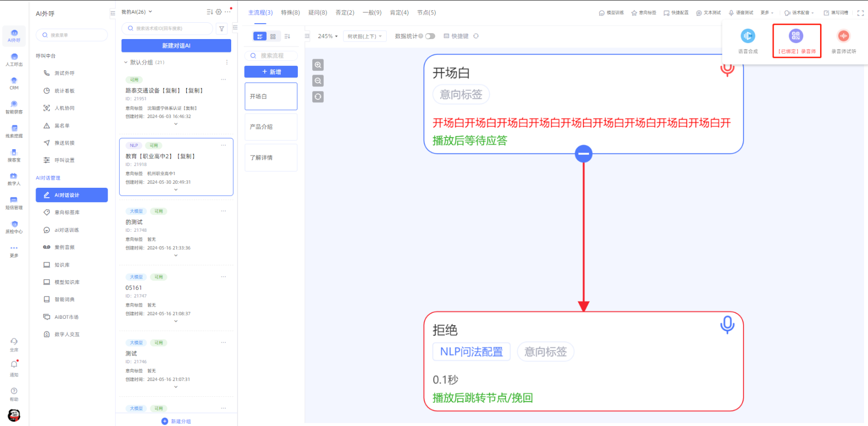Switch to the 特殊(8) tab

(x=290, y=12)
